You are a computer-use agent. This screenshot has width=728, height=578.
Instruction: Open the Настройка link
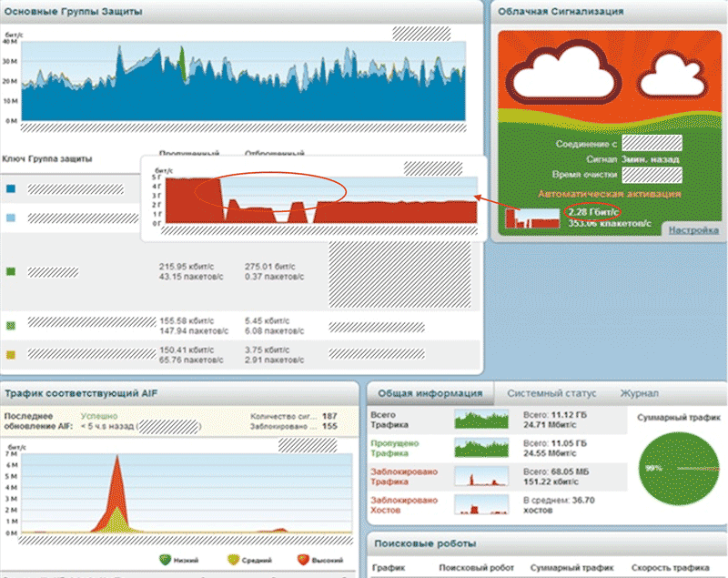tap(693, 229)
